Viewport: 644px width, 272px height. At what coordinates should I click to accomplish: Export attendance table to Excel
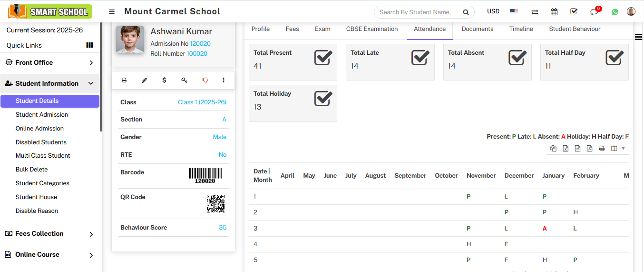pyautogui.click(x=566, y=149)
